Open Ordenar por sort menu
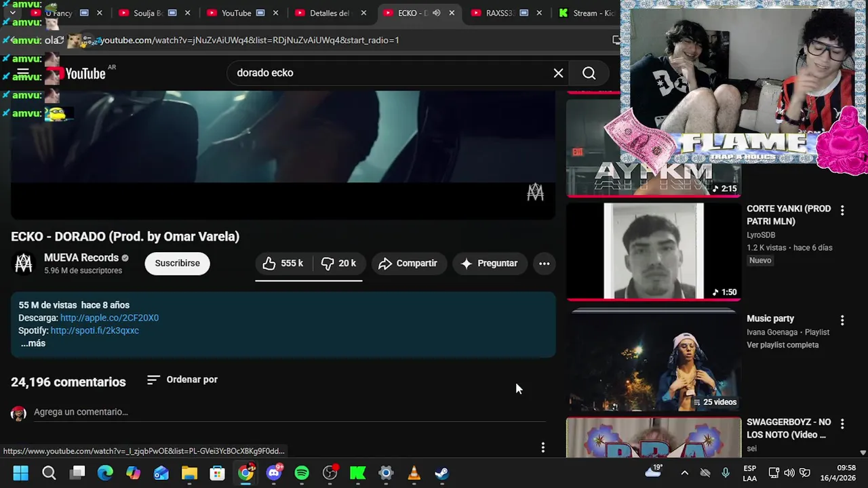Image resolution: width=868 pixels, height=488 pixels. pos(182,380)
